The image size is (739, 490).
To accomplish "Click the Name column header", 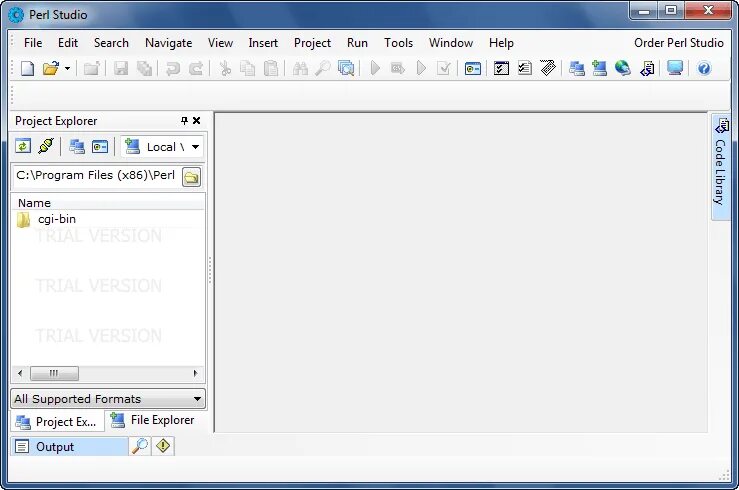I will [x=108, y=203].
